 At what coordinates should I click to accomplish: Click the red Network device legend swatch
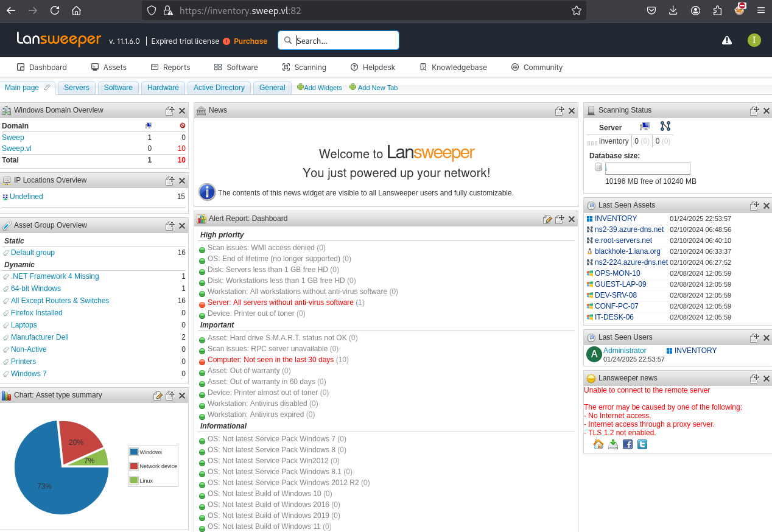point(134,466)
